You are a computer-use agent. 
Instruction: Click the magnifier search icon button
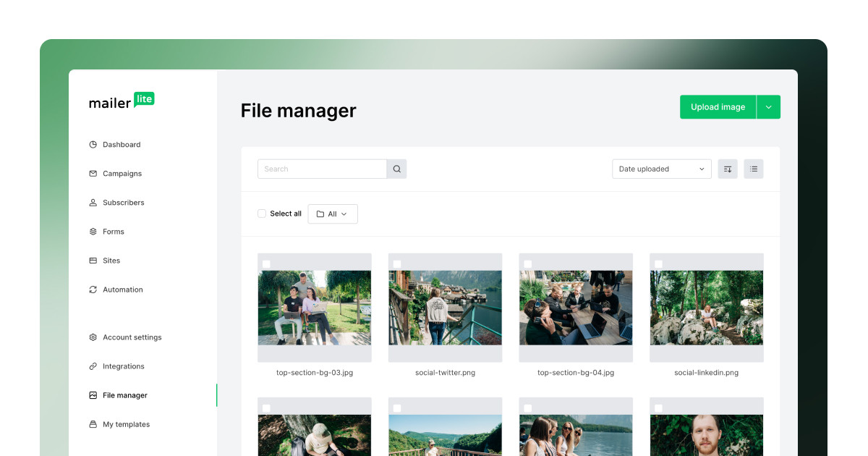coord(396,169)
